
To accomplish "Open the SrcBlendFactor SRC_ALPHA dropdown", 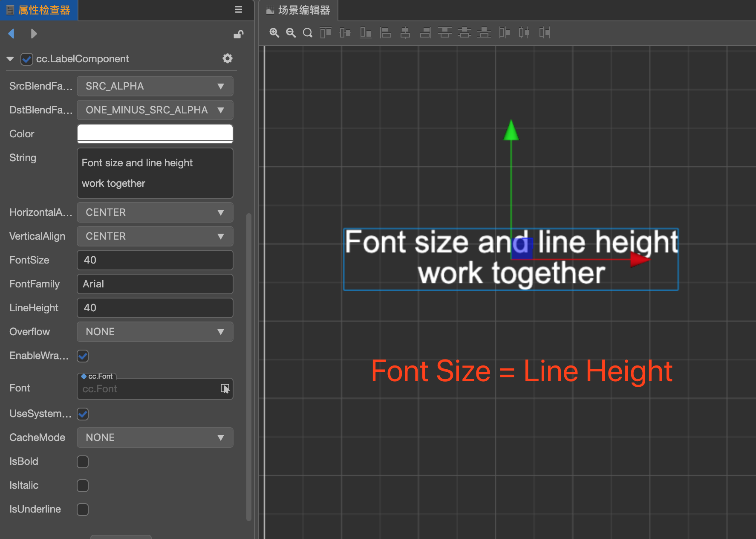I will (155, 86).
